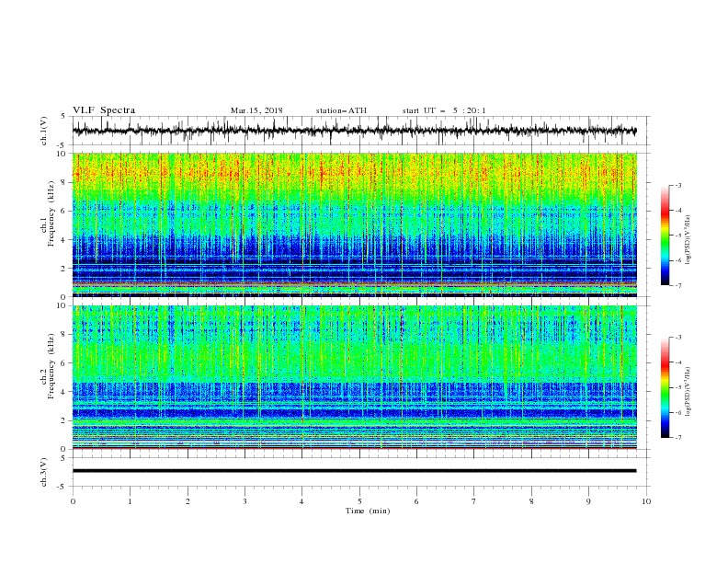Click the "ch.1(V)" waveform axis label
Screen dimensions: 728x563
pyautogui.click(x=43, y=131)
